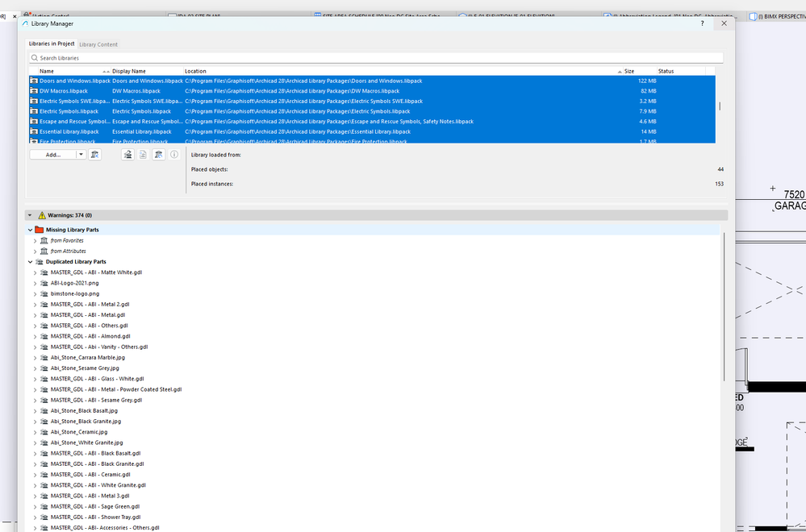Select the Escape and Rescue Symbols library row
The width and height of the screenshot is (806, 532).
372,122
